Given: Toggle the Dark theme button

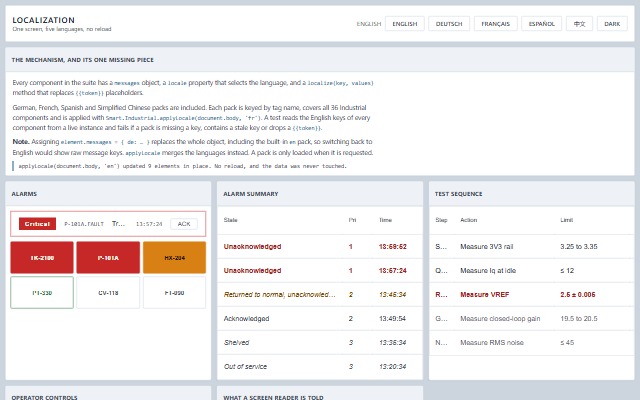Looking at the screenshot, I should pyautogui.click(x=612, y=24).
